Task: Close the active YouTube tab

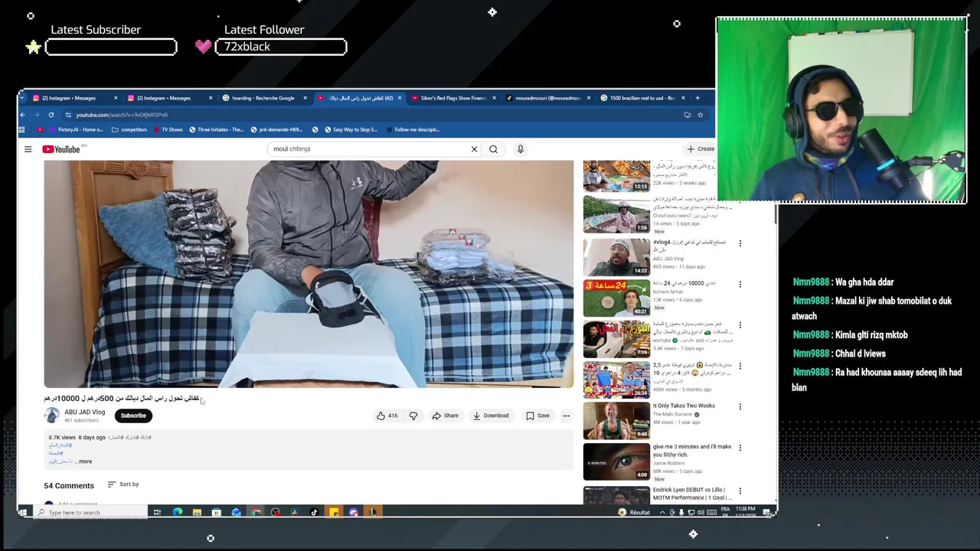Action: click(399, 98)
